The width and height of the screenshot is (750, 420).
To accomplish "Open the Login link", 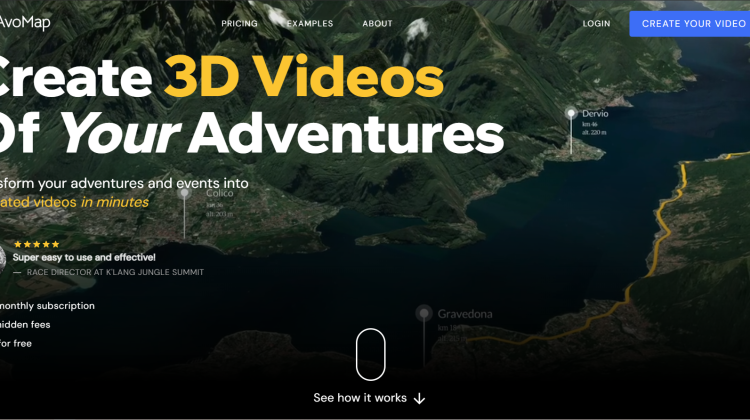I will coord(596,23).
